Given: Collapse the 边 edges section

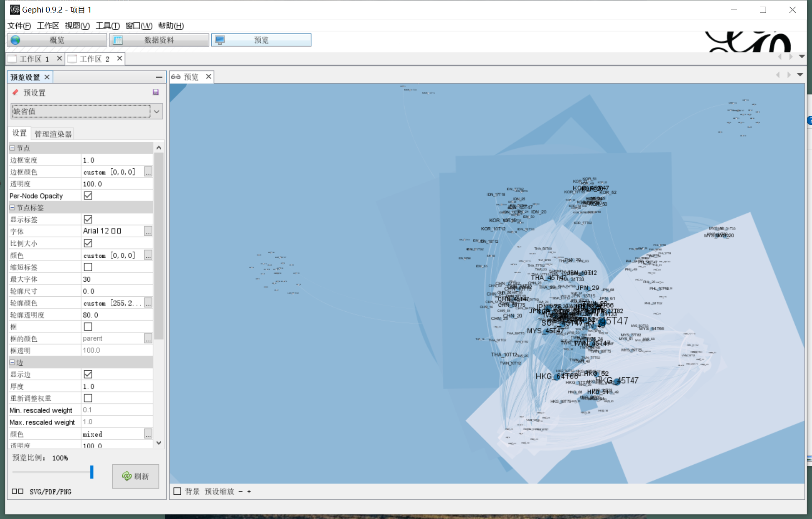Looking at the screenshot, I should click(x=13, y=363).
